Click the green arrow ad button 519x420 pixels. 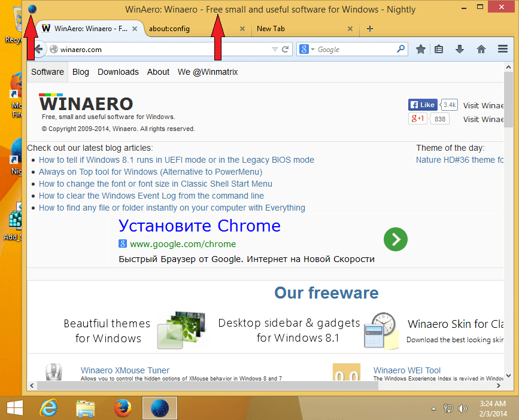point(396,239)
